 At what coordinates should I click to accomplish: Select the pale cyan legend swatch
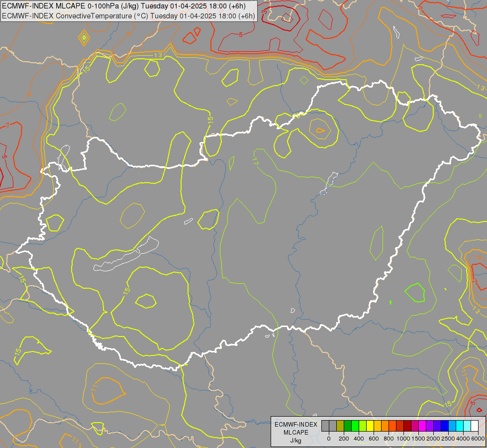coord(468,426)
